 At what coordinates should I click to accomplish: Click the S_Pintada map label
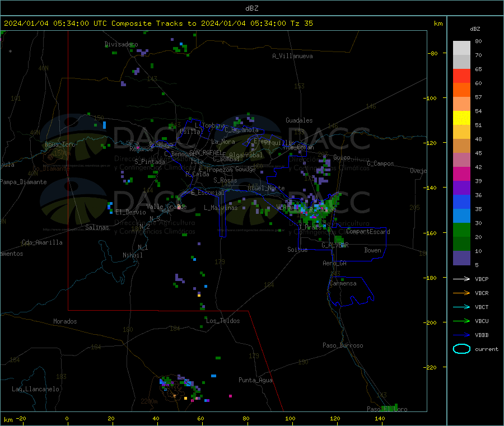[x=150, y=162]
